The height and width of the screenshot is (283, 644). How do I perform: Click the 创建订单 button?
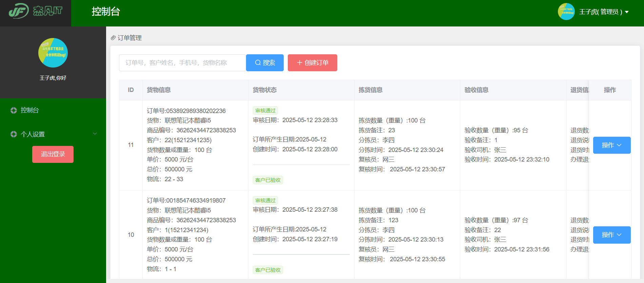click(x=313, y=63)
